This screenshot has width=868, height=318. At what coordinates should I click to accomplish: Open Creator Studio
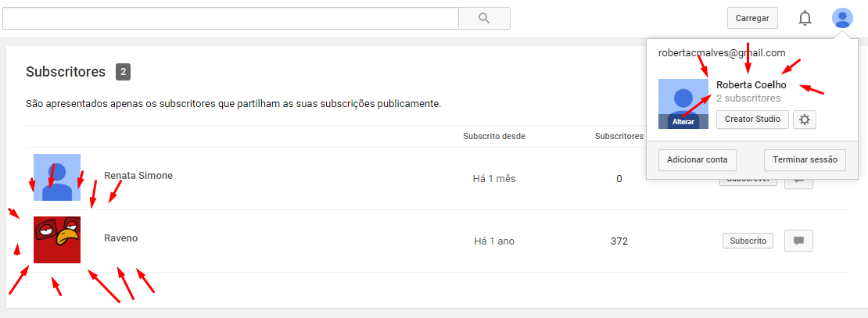752,120
